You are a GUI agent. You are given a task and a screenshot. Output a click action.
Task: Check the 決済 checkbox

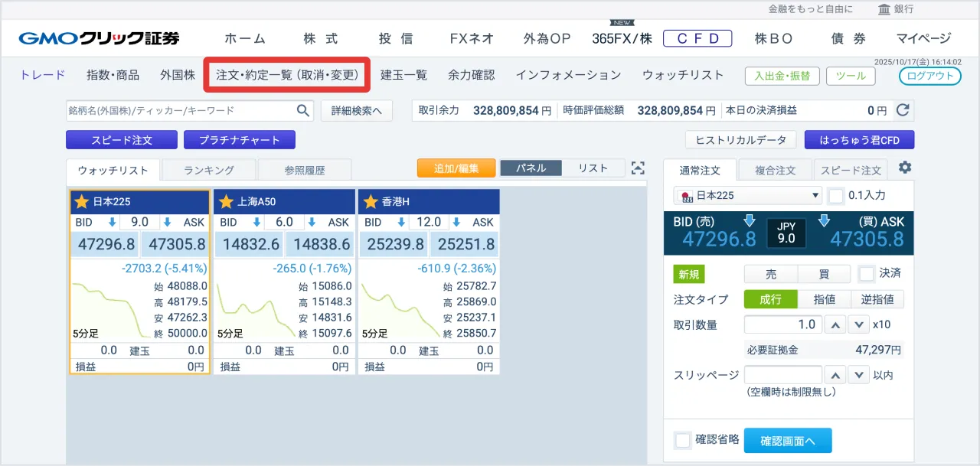[x=866, y=274]
